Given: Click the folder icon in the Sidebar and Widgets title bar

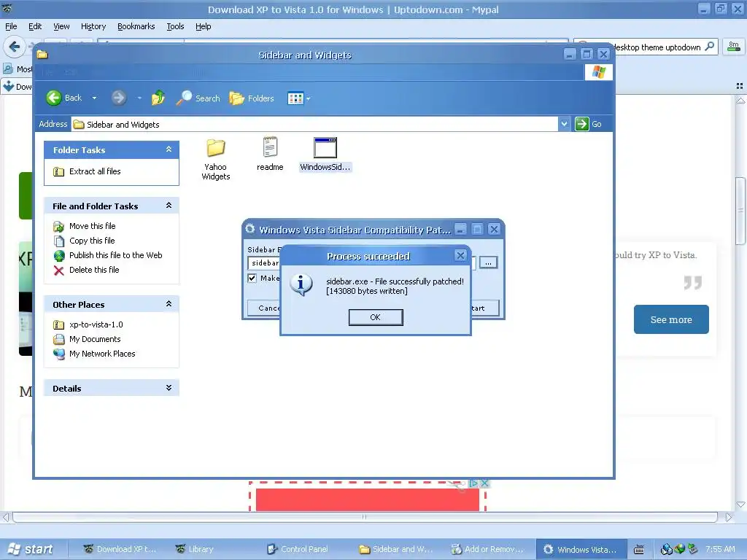Looking at the screenshot, I should [42, 55].
